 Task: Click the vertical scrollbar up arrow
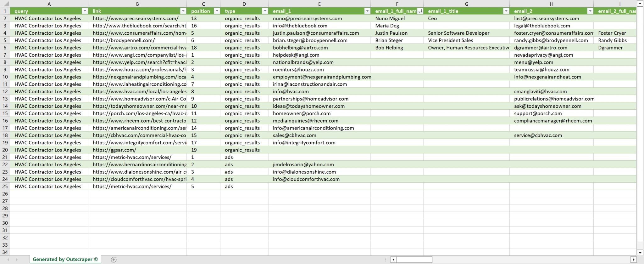(x=640, y=3)
